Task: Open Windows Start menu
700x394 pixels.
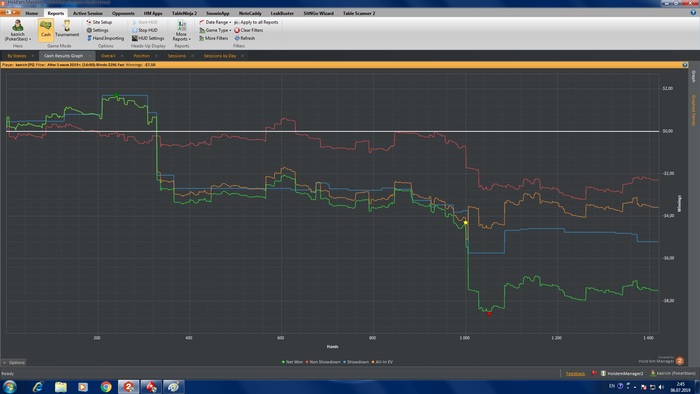Action: point(9,386)
